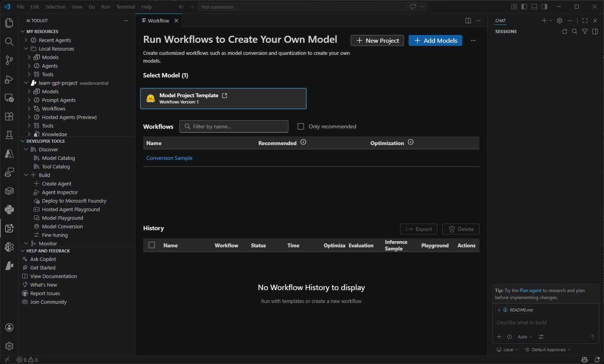This screenshot has height=364, width=604.
Task: Open the Azure icon in the activity bar
Action: tap(9, 154)
